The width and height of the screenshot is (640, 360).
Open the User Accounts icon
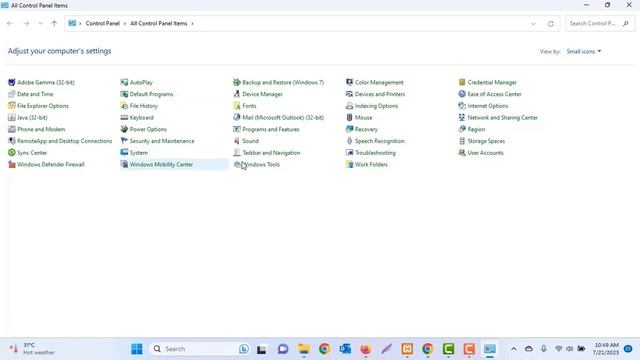pos(462,153)
